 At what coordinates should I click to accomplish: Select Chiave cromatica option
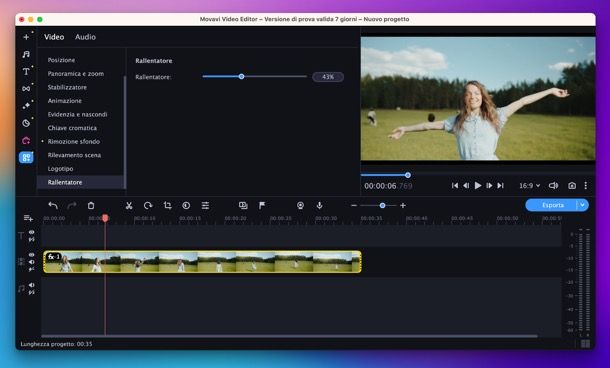(72, 128)
